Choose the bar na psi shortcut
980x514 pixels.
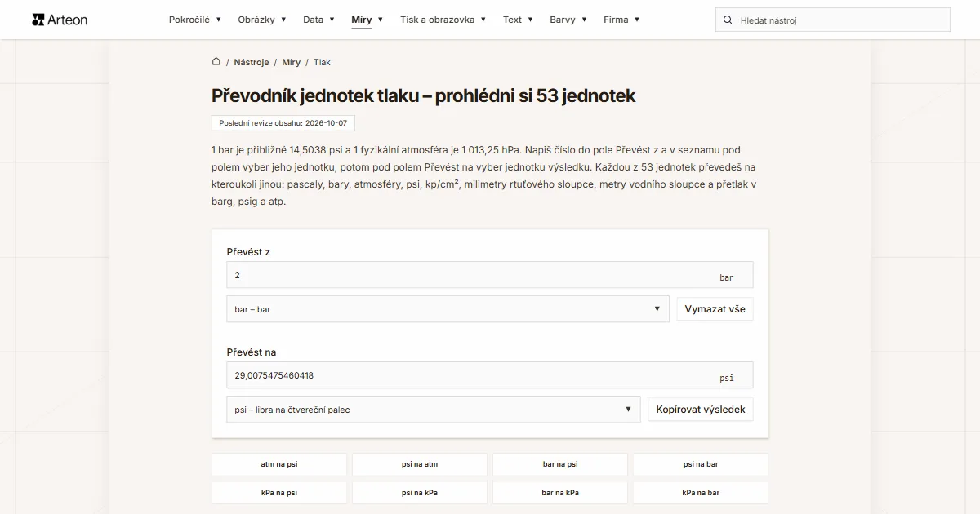[x=560, y=464]
